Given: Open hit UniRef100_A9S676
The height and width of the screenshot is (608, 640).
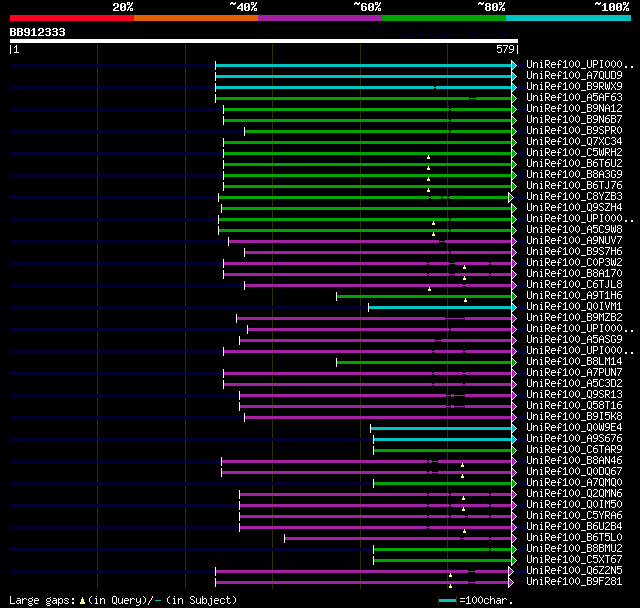Looking at the screenshot, I should (574, 439).
